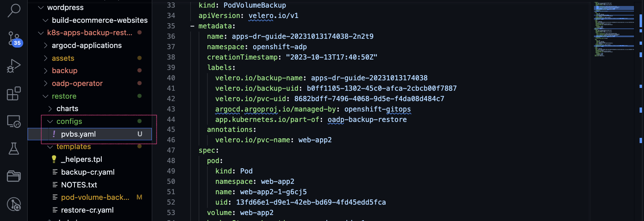Image resolution: width=644 pixels, height=221 pixels.
Task: Expand the charts folder
Action: (x=67, y=109)
